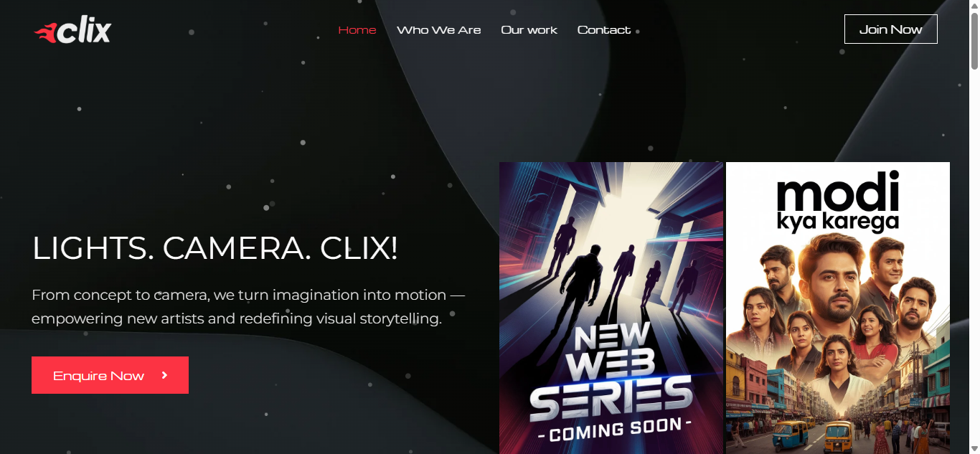Go to Who We Are page
This screenshot has width=980, height=454.
[x=439, y=30]
